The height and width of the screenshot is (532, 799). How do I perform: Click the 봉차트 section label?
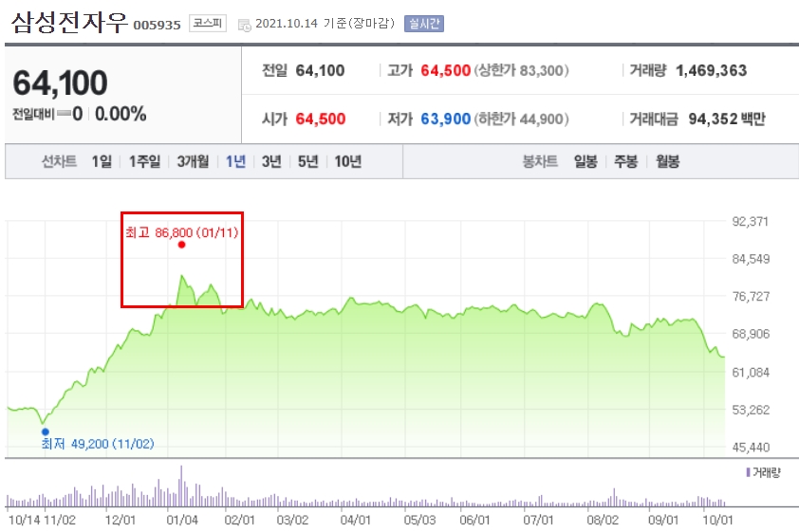click(x=540, y=162)
